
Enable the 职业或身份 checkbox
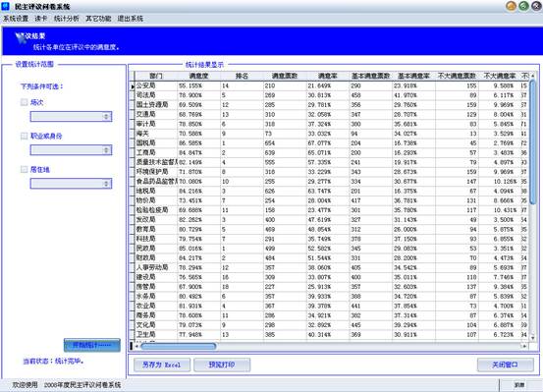[24, 136]
